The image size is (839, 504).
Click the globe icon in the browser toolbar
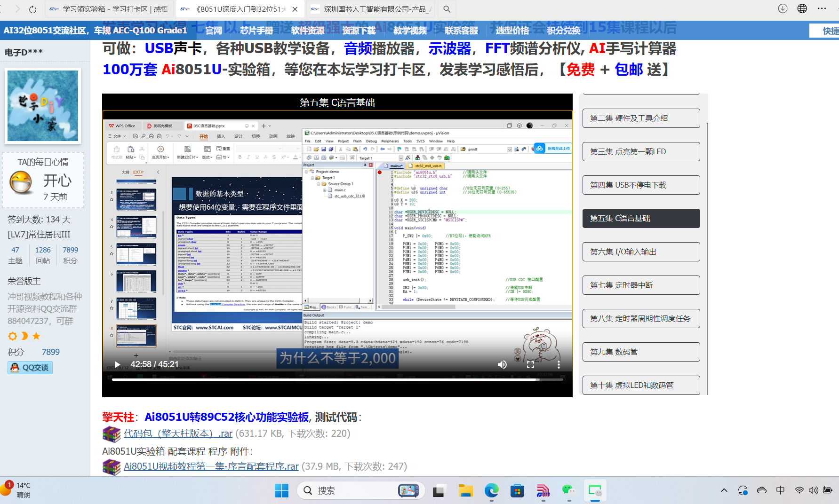(802, 8)
